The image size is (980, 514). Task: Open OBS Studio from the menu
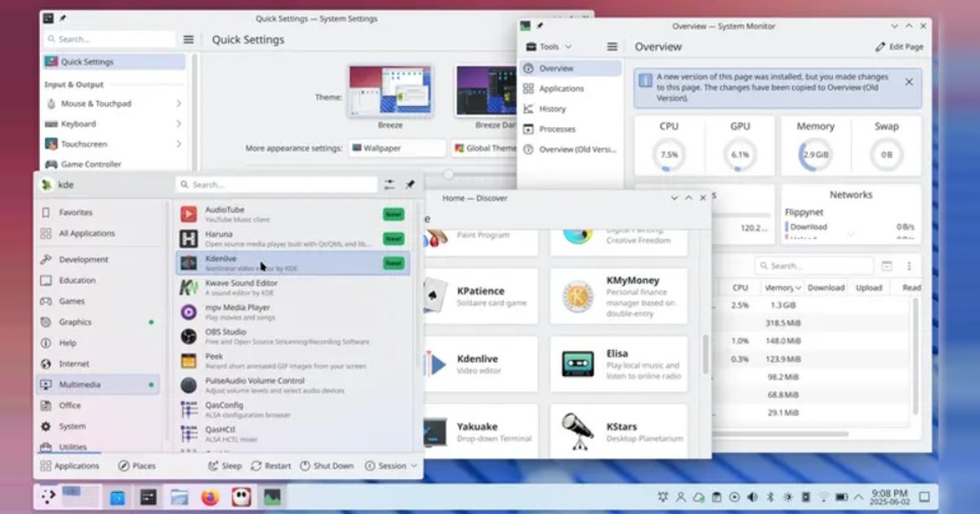pyautogui.click(x=293, y=336)
